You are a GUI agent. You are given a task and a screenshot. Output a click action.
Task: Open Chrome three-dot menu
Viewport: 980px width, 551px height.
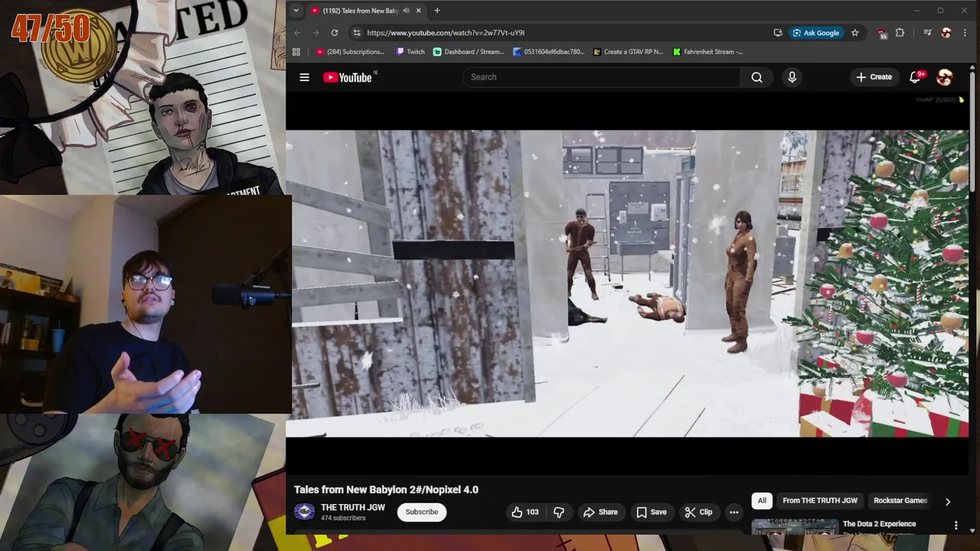tap(965, 33)
